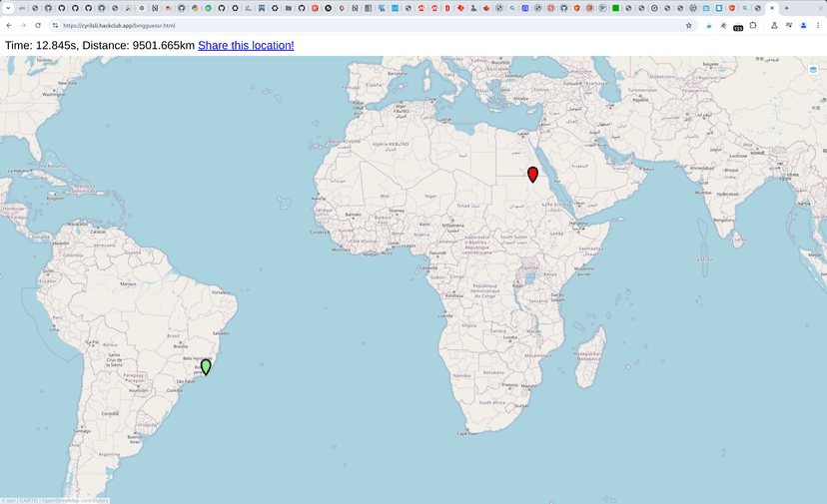This screenshot has height=504, width=827.
Task: Click the green answer marker in Brazil
Action: coord(206,366)
